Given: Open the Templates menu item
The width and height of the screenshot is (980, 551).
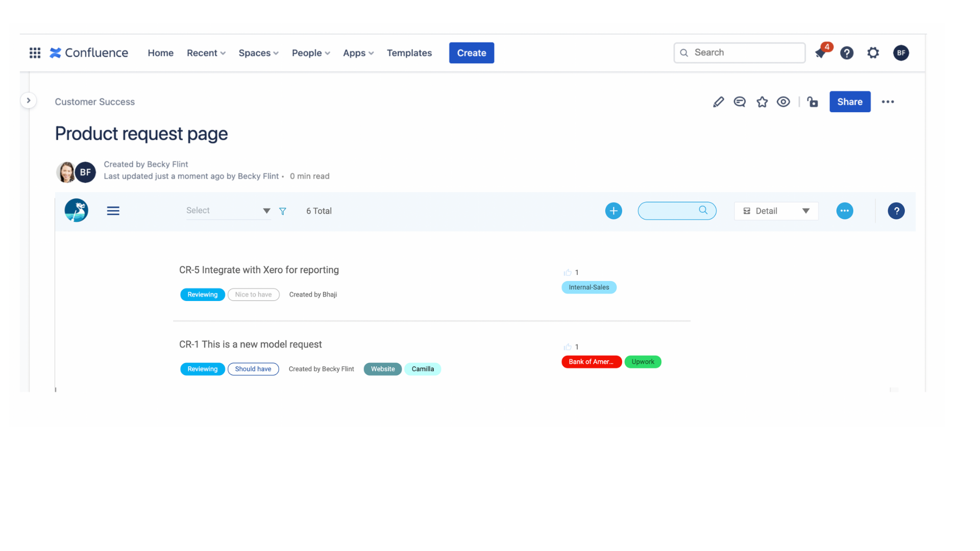Looking at the screenshot, I should [409, 53].
